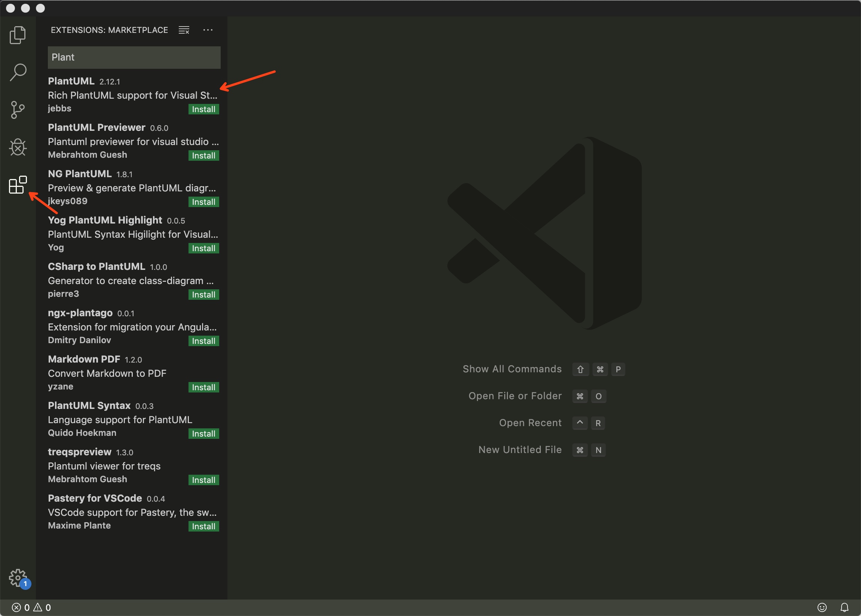The height and width of the screenshot is (616, 861).
Task: Select the NG PlantUML extension title
Action: pos(80,174)
